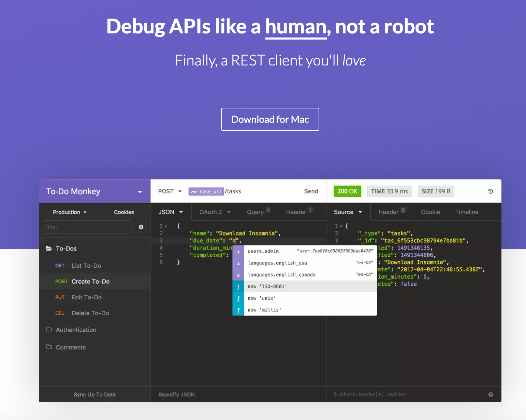This screenshot has width=526, height=420.
Task: Switch to the Timeline tab
Action: pyautogui.click(x=467, y=212)
